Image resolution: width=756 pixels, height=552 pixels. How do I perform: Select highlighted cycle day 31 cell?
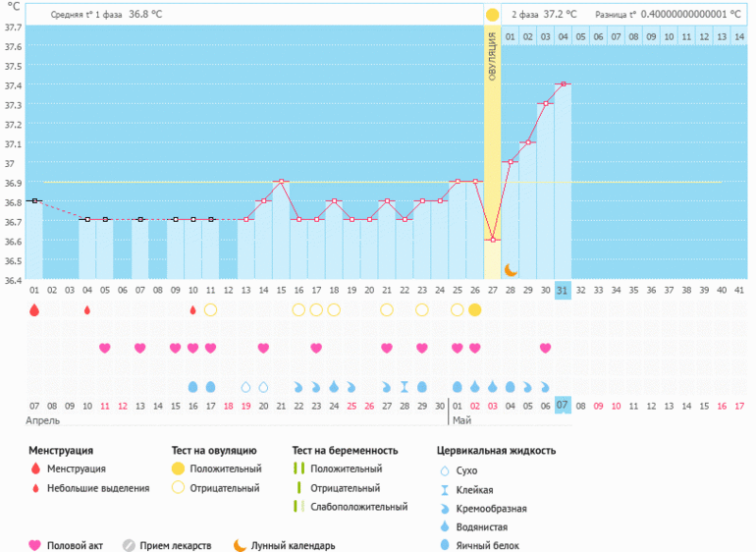point(563,291)
